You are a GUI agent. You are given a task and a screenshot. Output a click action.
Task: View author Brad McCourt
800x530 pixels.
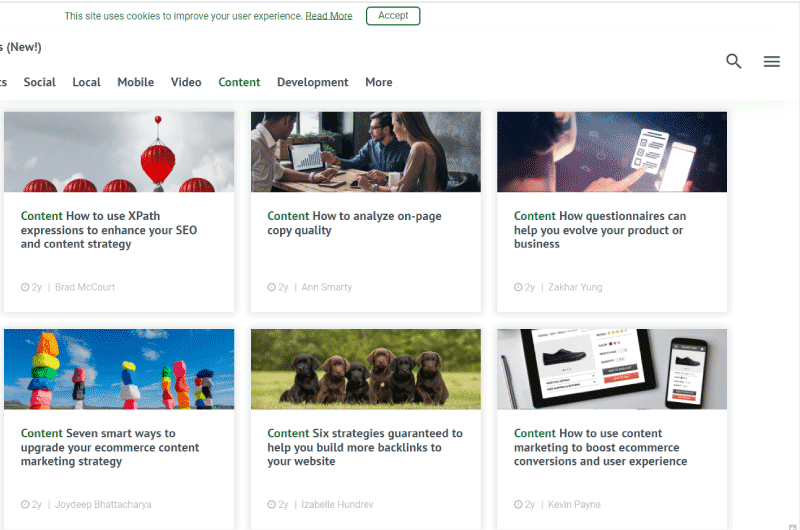[85, 287]
